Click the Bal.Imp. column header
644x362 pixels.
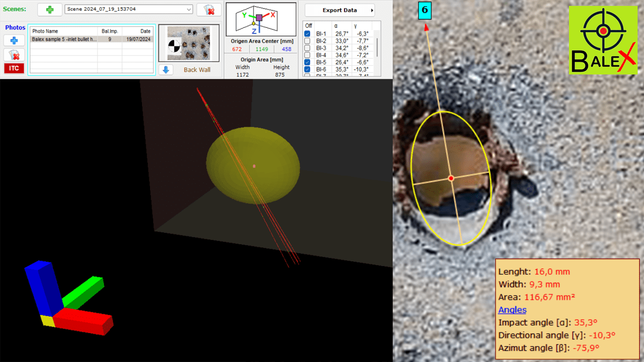110,31
